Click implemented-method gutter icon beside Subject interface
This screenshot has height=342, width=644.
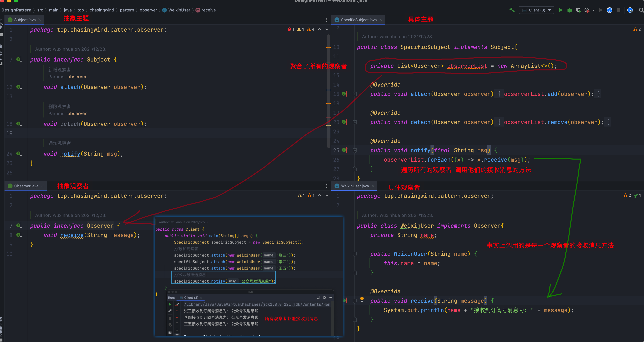19,59
